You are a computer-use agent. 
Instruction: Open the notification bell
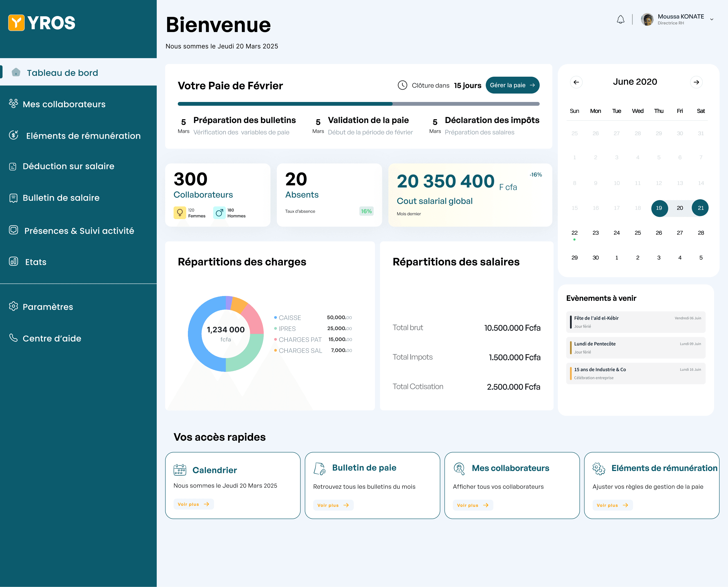pyautogui.click(x=620, y=19)
